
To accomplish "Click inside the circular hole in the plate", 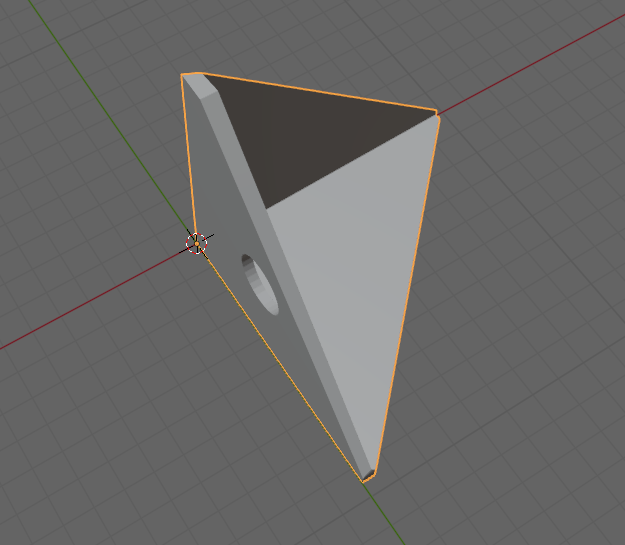I will click(x=260, y=285).
